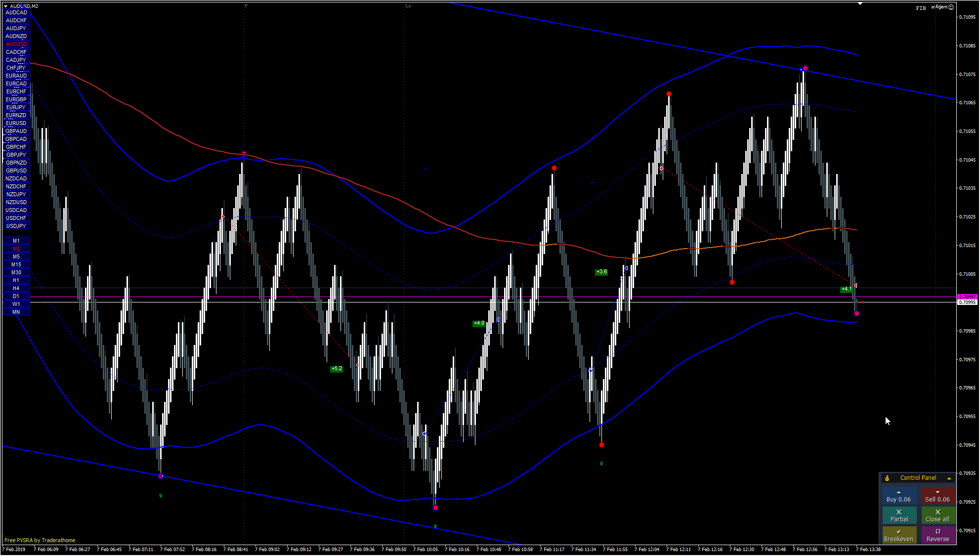Switch chart symbol to GBPUSD
Viewport: 980px width, 556px height.
16,171
